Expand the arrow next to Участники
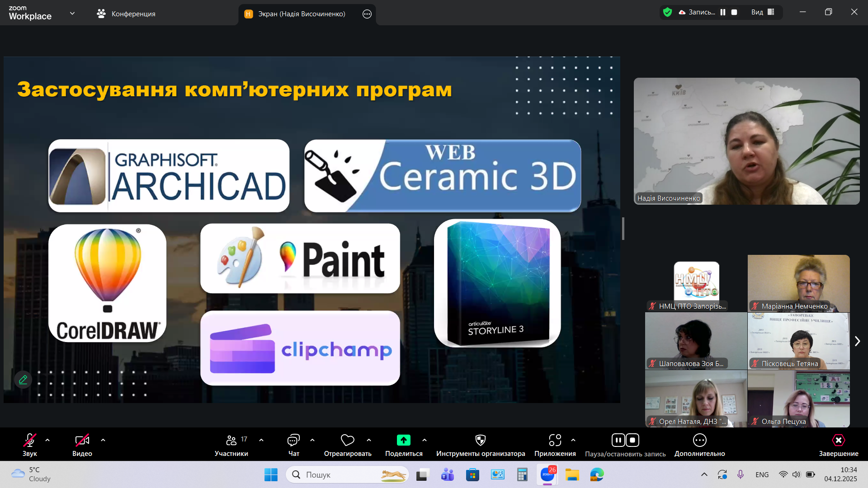Image resolution: width=868 pixels, height=488 pixels. click(x=261, y=440)
